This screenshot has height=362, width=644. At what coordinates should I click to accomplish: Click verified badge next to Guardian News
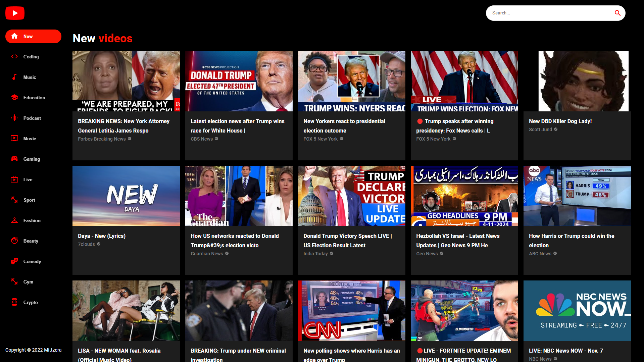(x=227, y=254)
